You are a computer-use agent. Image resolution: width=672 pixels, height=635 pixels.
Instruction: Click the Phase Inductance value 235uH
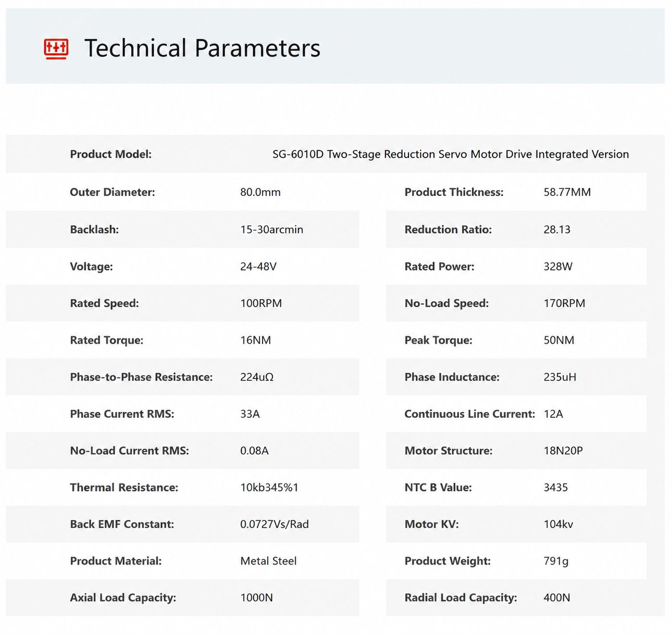[x=560, y=377]
